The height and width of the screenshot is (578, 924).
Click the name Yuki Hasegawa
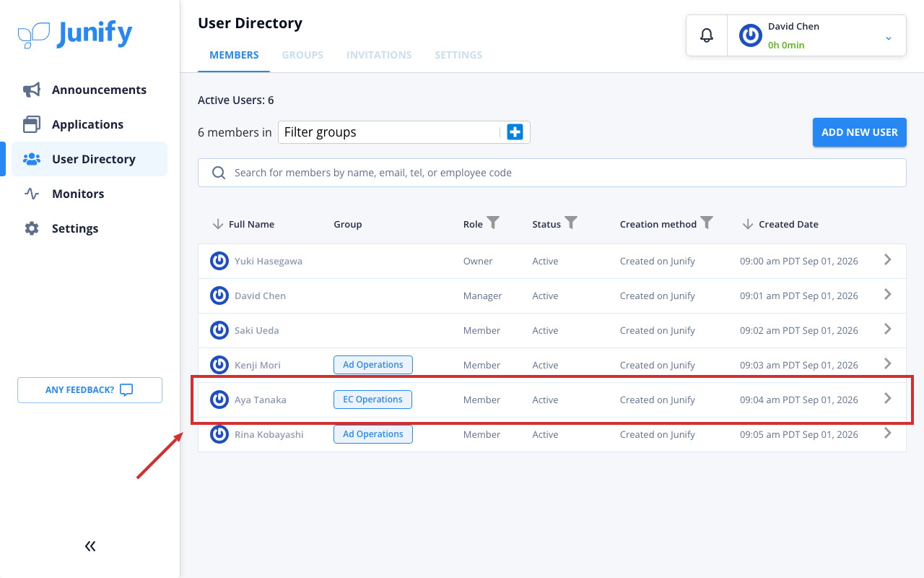pyautogui.click(x=269, y=261)
